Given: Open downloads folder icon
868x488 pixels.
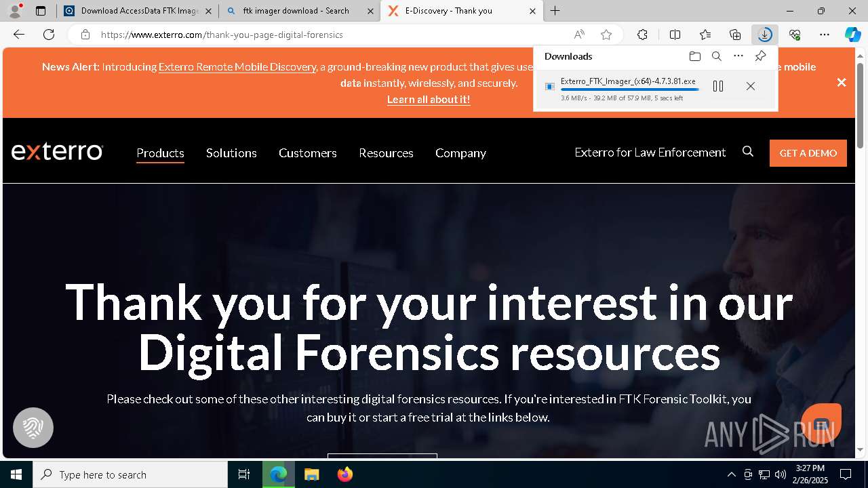Looking at the screenshot, I should (x=694, y=56).
